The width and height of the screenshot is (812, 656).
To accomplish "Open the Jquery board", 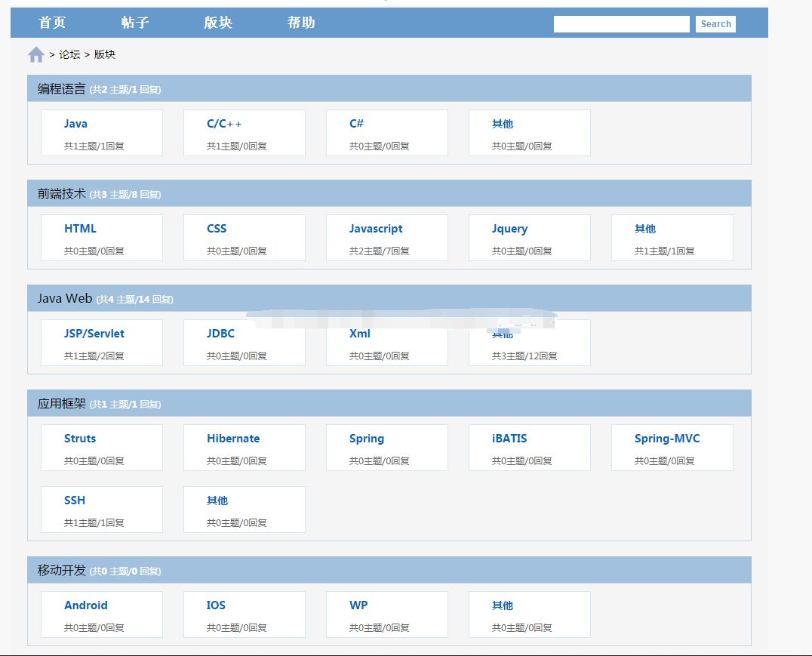I will [509, 229].
